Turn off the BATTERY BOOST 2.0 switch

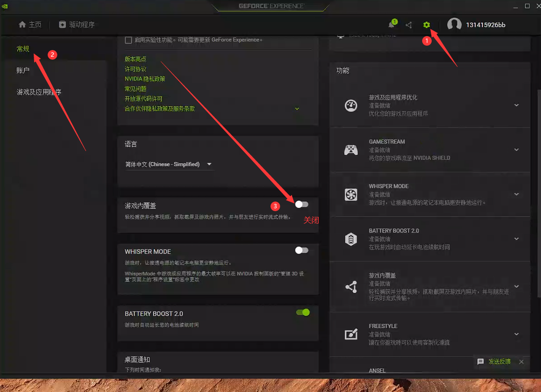coord(303,312)
